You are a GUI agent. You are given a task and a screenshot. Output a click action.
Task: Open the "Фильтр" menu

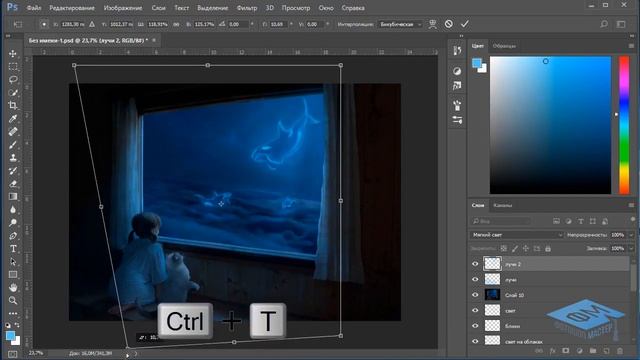click(x=247, y=8)
